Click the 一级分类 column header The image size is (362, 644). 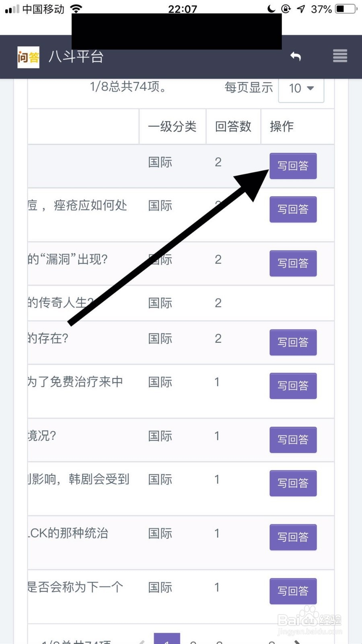172,127
